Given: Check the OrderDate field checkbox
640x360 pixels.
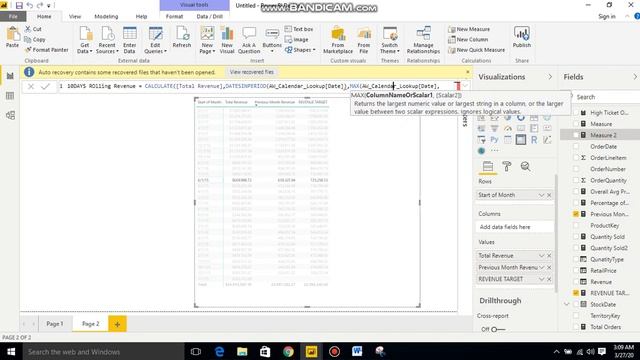Looking at the screenshot, I should [x=576, y=147].
